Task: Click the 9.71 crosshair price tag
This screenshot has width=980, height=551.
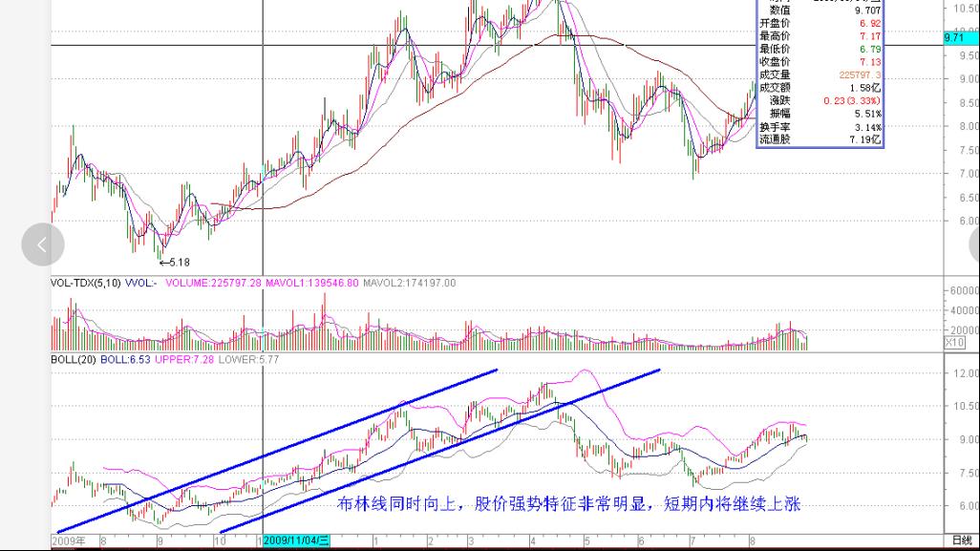Action: pos(961,38)
